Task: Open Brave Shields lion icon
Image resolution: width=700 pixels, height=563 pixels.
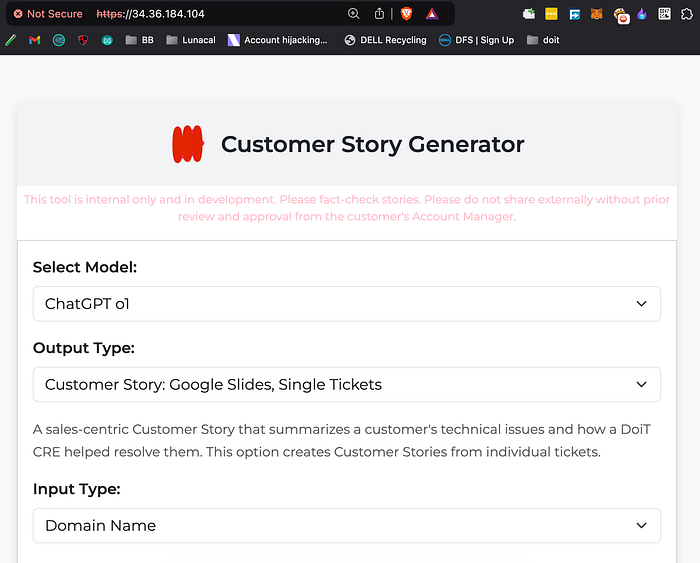Action: [406, 14]
